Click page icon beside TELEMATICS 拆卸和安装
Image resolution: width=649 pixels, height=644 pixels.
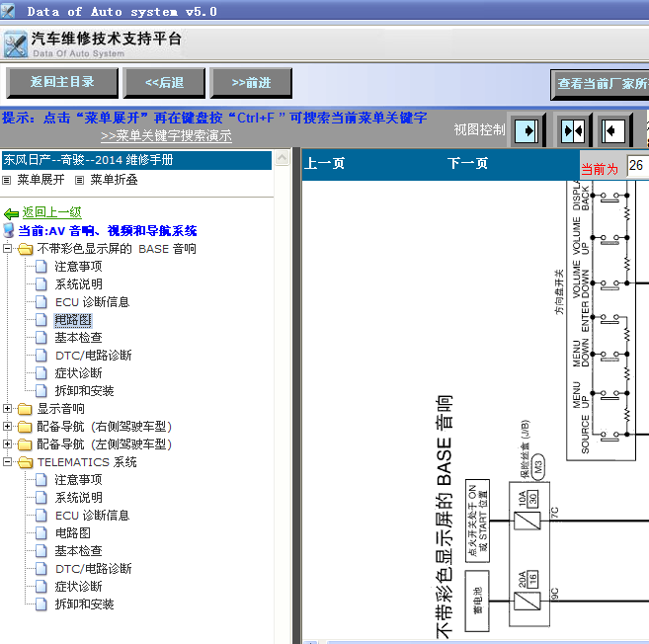[x=41, y=604]
